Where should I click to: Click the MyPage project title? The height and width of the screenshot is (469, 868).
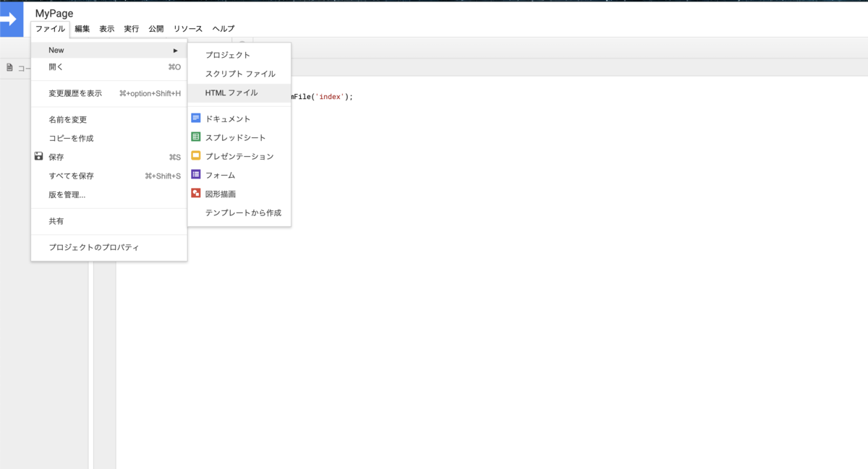[54, 13]
